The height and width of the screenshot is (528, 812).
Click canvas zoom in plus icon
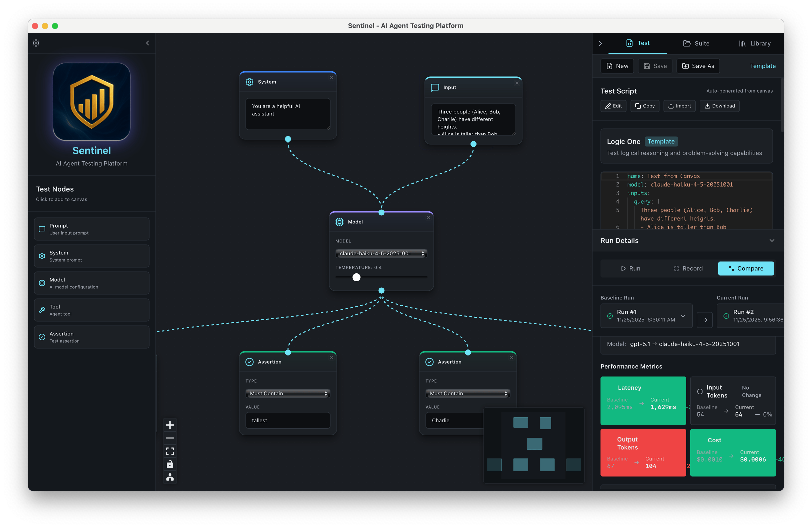(170, 425)
